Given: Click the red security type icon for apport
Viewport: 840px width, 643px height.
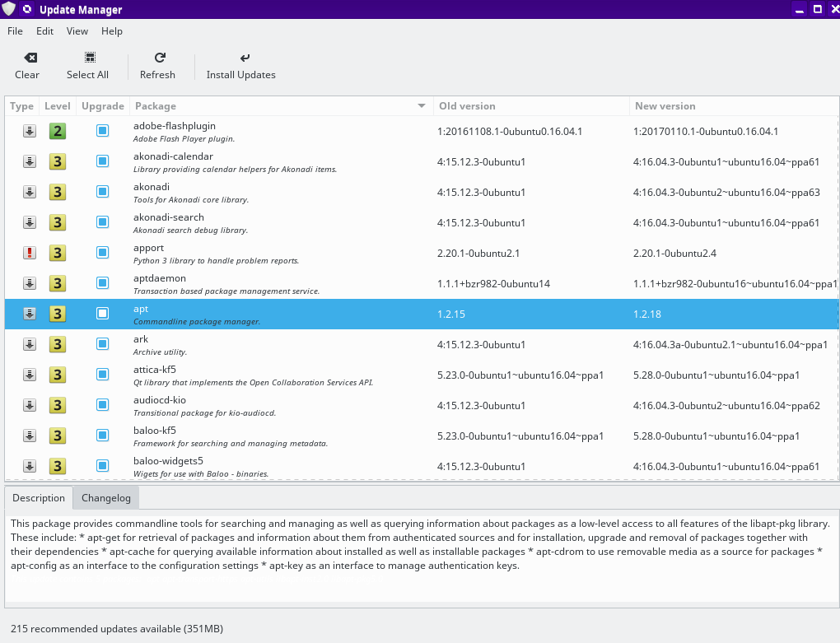Looking at the screenshot, I should [x=30, y=253].
